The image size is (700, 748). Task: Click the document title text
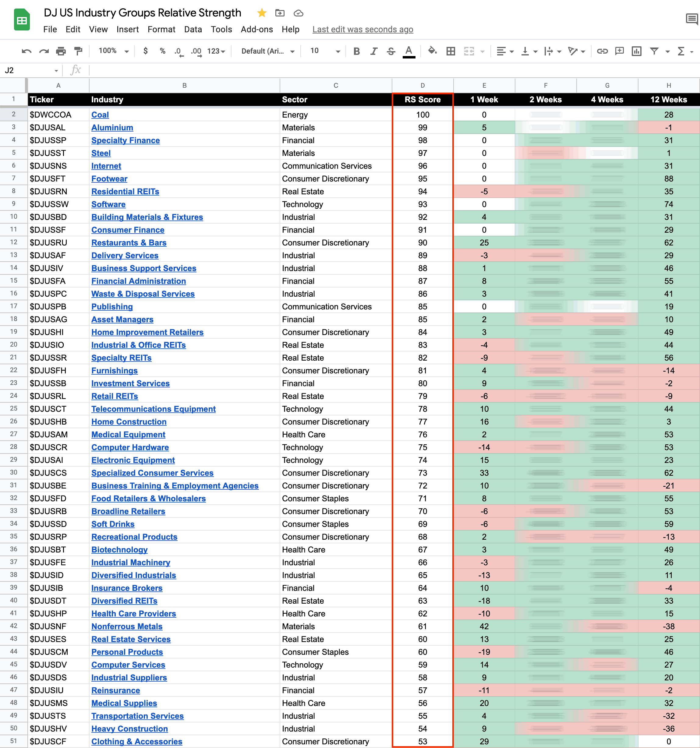click(142, 13)
